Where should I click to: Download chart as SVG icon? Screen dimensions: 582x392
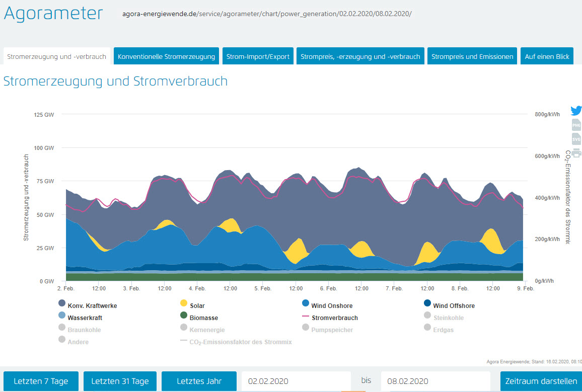click(x=576, y=139)
